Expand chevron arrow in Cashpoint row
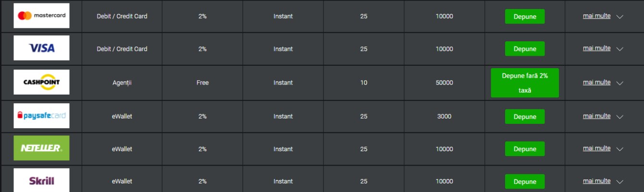The image size is (644, 192). 619,83
